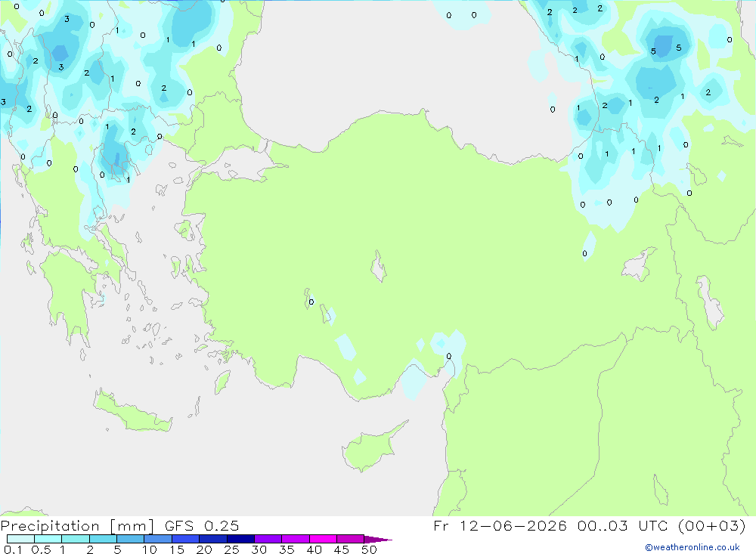This screenshot has width=756, height=554.
Task: Click the 1–2 mm legend color swatch
Action: point(76,539)
